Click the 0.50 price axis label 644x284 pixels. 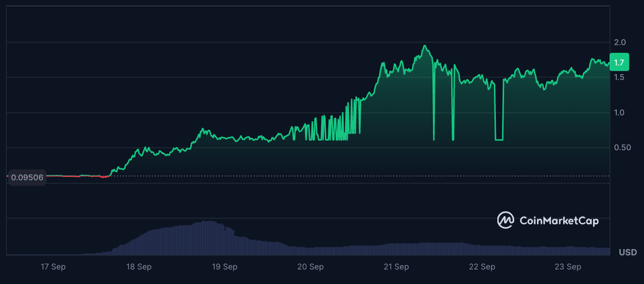pyautogui.click(x=622, y=147)
